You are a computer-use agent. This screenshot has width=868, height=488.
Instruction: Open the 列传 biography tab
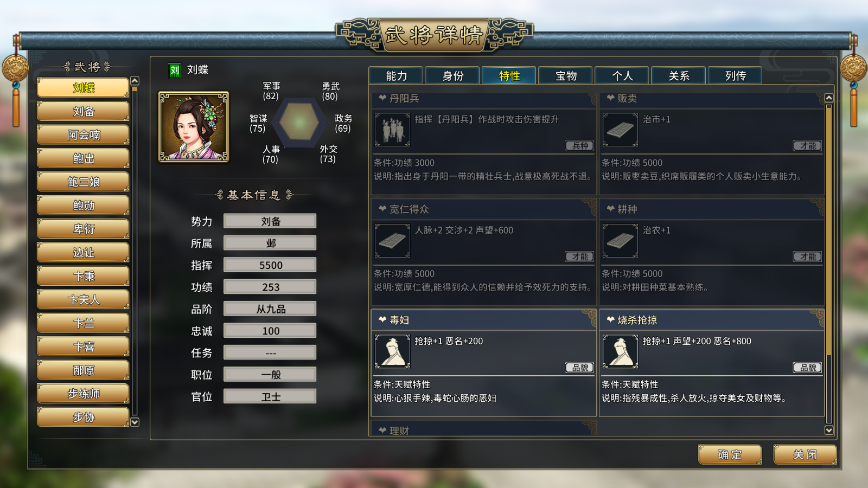[735, 75]
